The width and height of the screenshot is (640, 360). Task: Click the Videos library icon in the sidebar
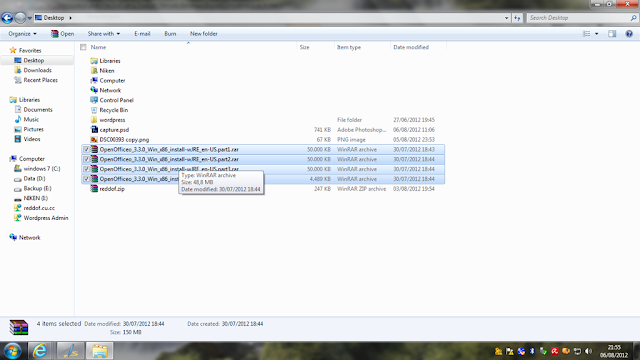tap(18, 139)
